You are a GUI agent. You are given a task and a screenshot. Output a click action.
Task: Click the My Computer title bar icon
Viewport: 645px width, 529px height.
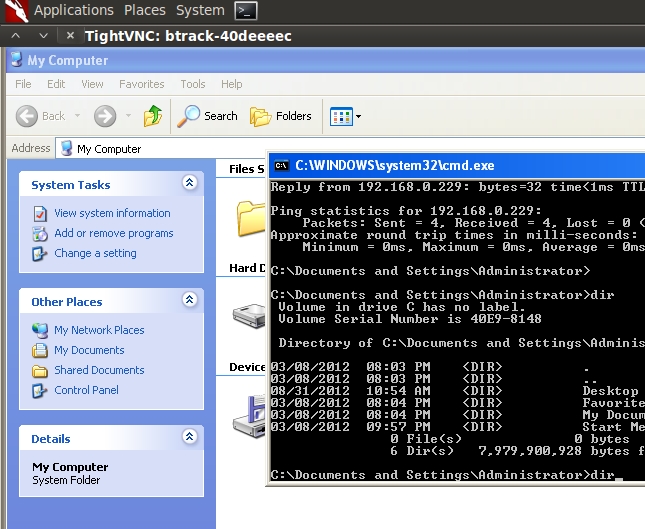(x=16, y=60)
